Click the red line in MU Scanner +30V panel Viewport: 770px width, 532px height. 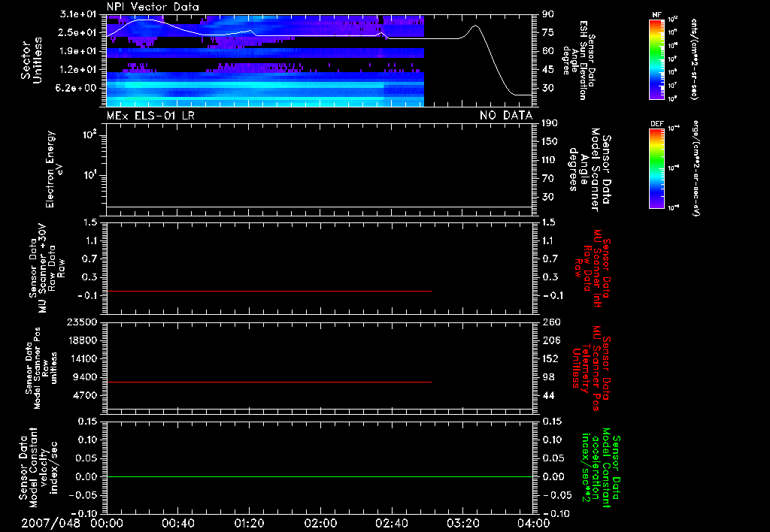tap(269, 291)
